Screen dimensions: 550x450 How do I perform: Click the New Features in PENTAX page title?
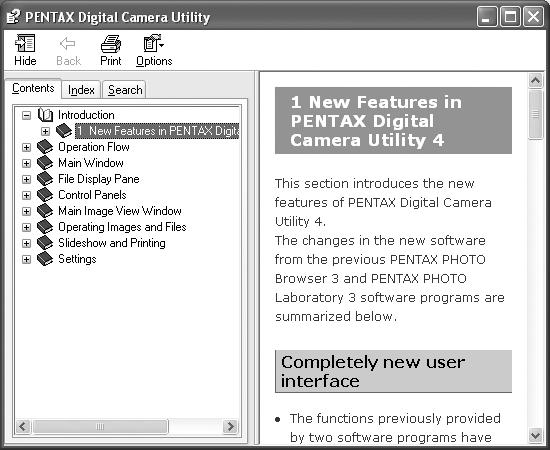393,121
